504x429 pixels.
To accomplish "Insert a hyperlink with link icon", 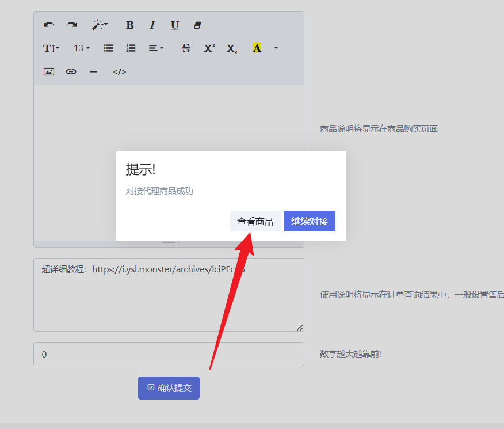I will point(71,72).
